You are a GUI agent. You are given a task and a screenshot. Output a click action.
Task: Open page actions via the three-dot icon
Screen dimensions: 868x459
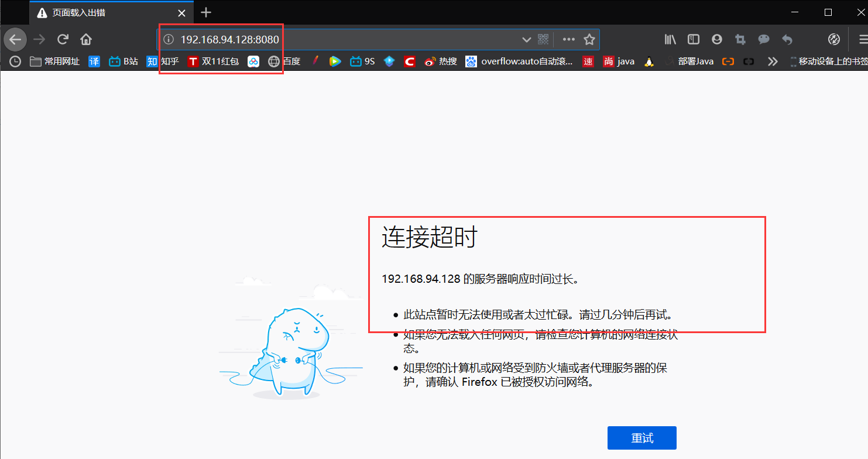pos(568,39)
